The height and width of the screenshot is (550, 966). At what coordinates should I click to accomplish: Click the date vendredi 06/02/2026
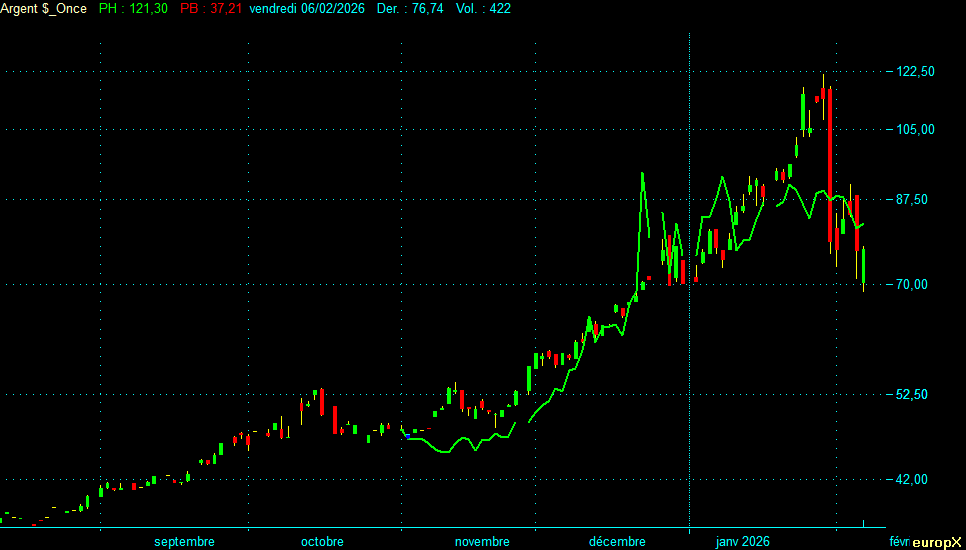coord(307,8)
